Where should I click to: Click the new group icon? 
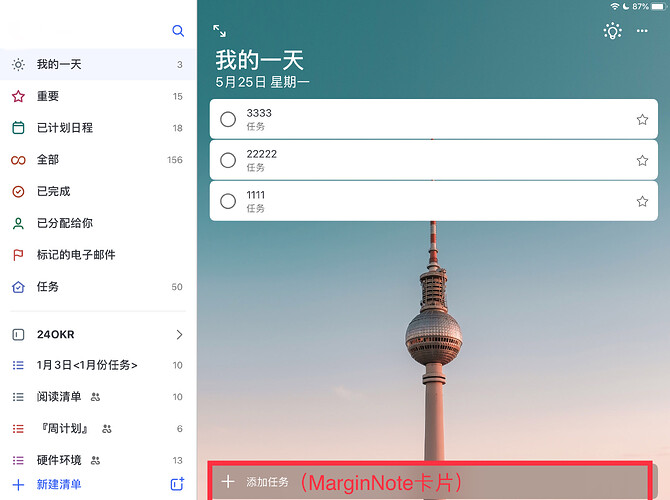177,484
